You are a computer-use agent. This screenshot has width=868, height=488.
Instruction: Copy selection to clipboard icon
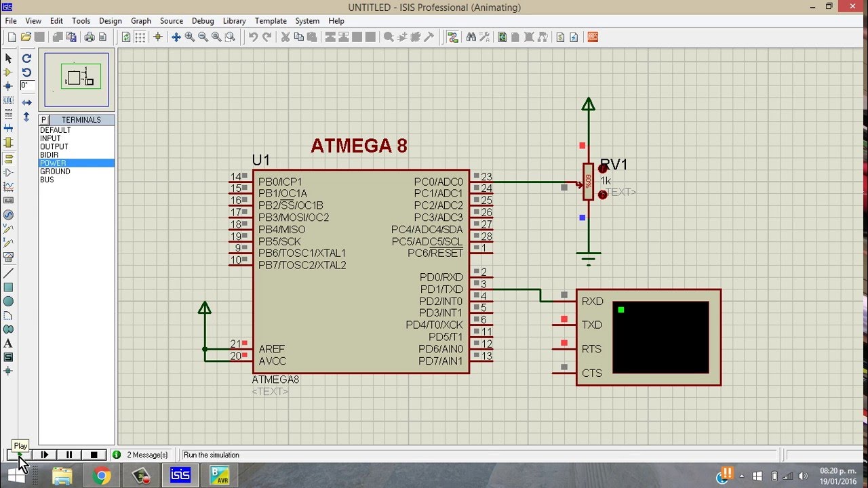pyautogui.click(x=299, y=37)
